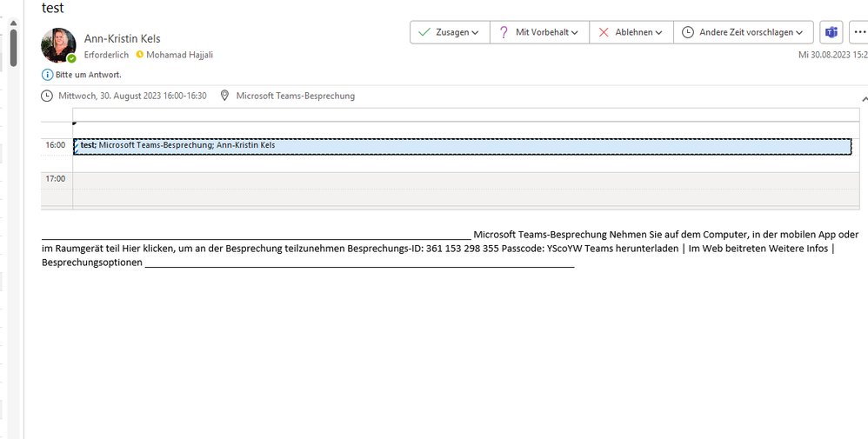Click the location text Microsoft Teams-Besprechung
Viewport: 868px width, 439px height.
pyautogui.click(x=296, y=96)
